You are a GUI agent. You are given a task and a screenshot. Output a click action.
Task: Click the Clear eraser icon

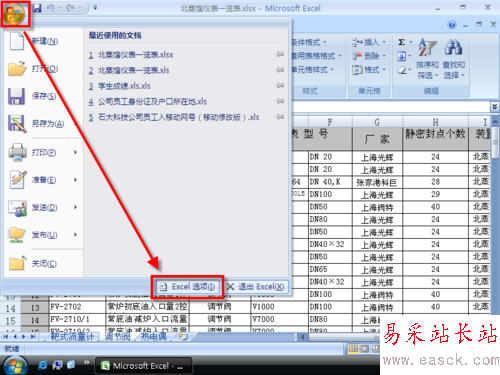pyautogui.click(x=402, y=70)
